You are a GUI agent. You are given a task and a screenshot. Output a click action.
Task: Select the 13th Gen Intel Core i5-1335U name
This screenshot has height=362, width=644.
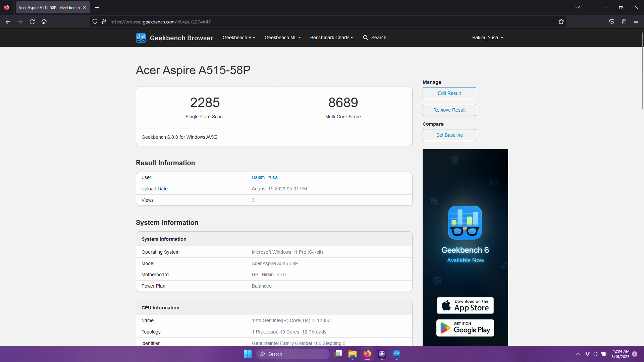pos(291,321)
